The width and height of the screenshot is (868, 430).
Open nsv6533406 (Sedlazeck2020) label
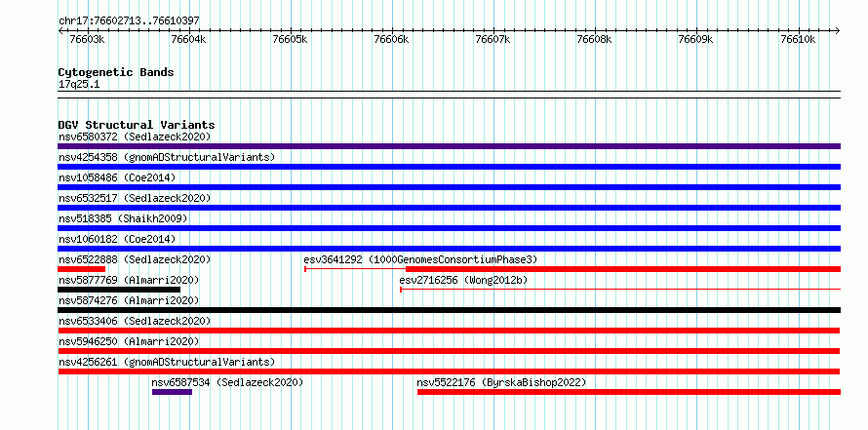click(135, 321)
